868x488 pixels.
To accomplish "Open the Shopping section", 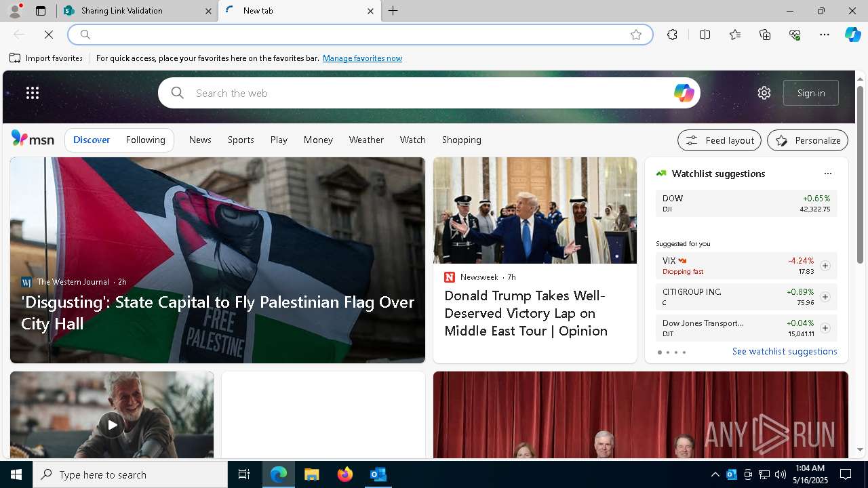I will coord(462,140).
